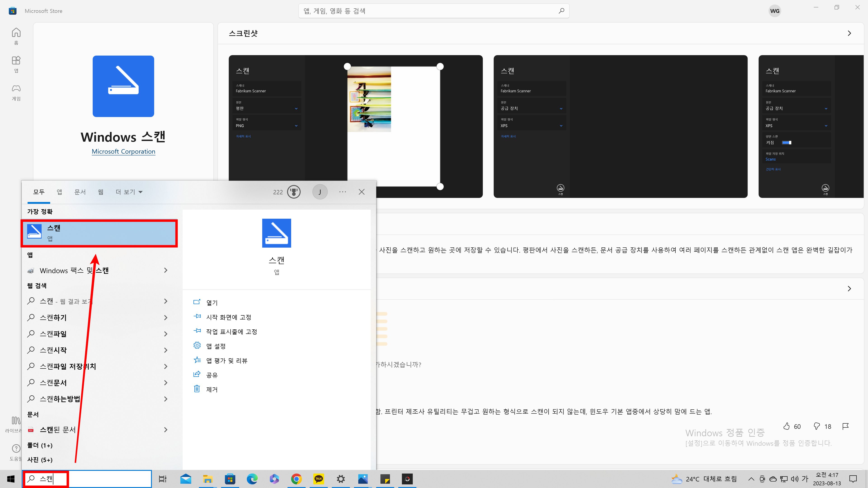
Task: Click the rewards trophy icon in the search panel
Action: pyautogui.click(x=293, y=192)
